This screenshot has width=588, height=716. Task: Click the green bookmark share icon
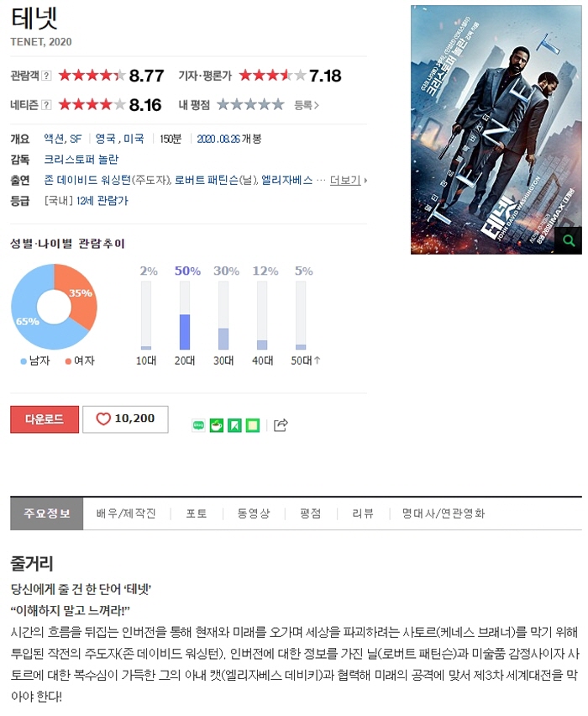click(234, 425)
